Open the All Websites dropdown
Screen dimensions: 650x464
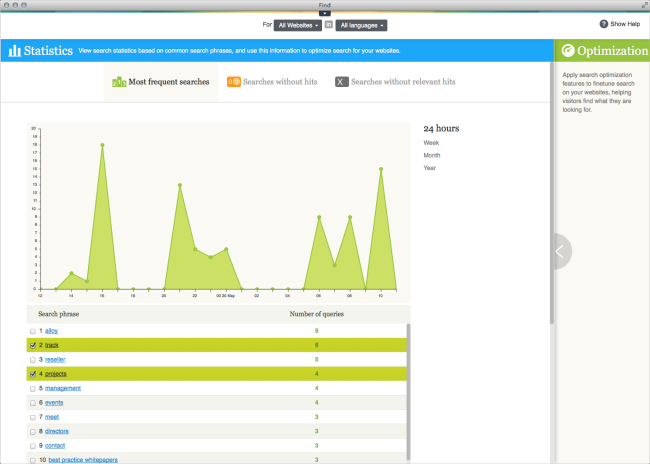[x=297, y=24]
